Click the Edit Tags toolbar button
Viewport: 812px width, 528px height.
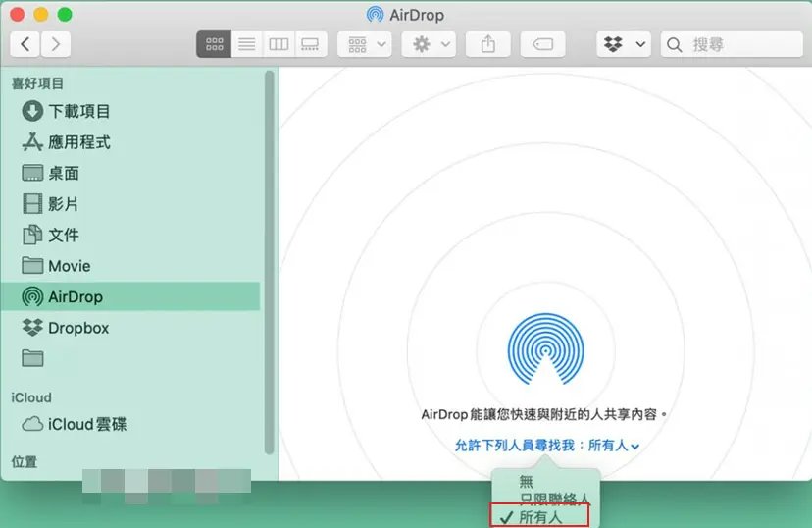[x=542, y=44]
